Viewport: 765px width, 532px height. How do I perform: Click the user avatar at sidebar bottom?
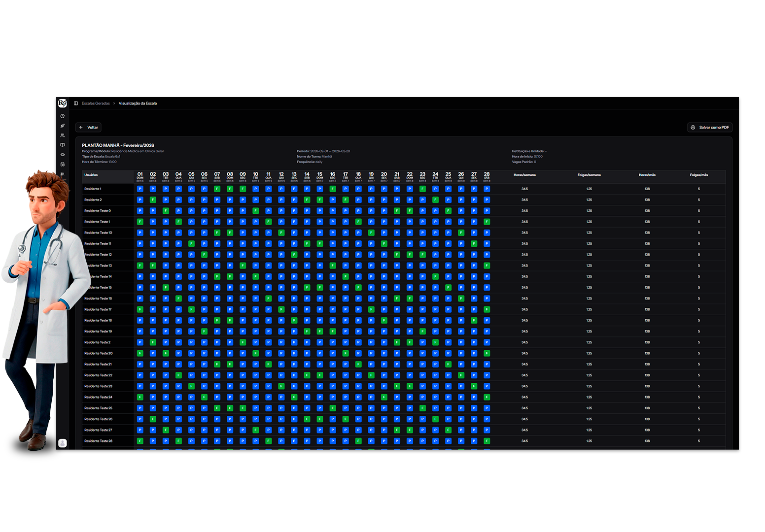tap(63, 443)
